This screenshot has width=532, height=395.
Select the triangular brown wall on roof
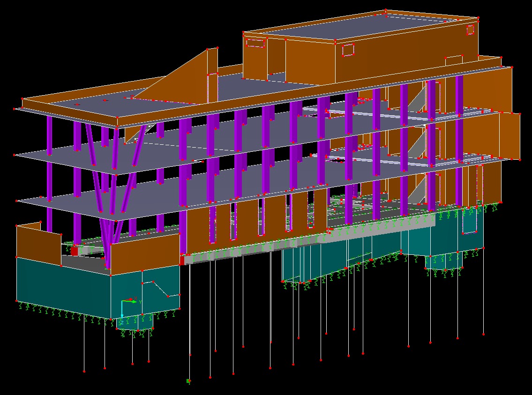187,80
